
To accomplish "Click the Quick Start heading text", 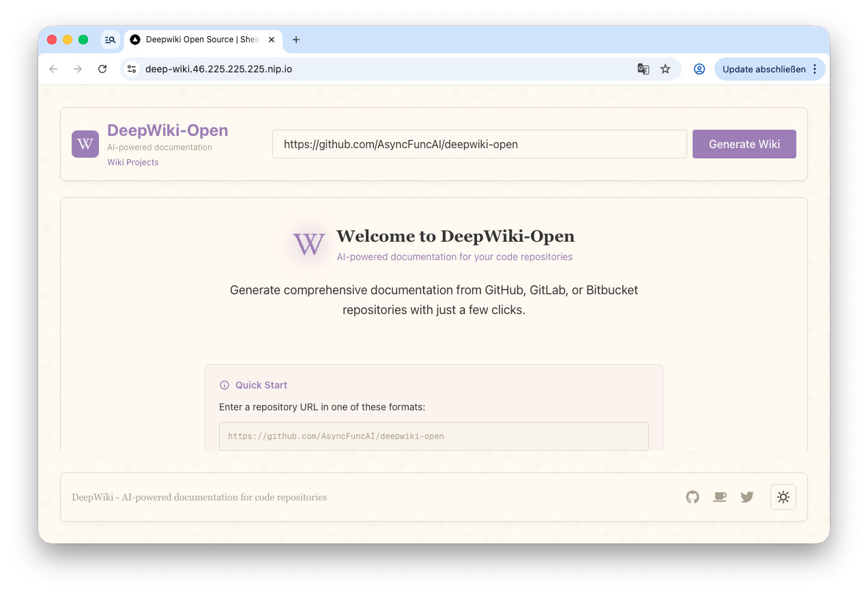I will [261, 385].
